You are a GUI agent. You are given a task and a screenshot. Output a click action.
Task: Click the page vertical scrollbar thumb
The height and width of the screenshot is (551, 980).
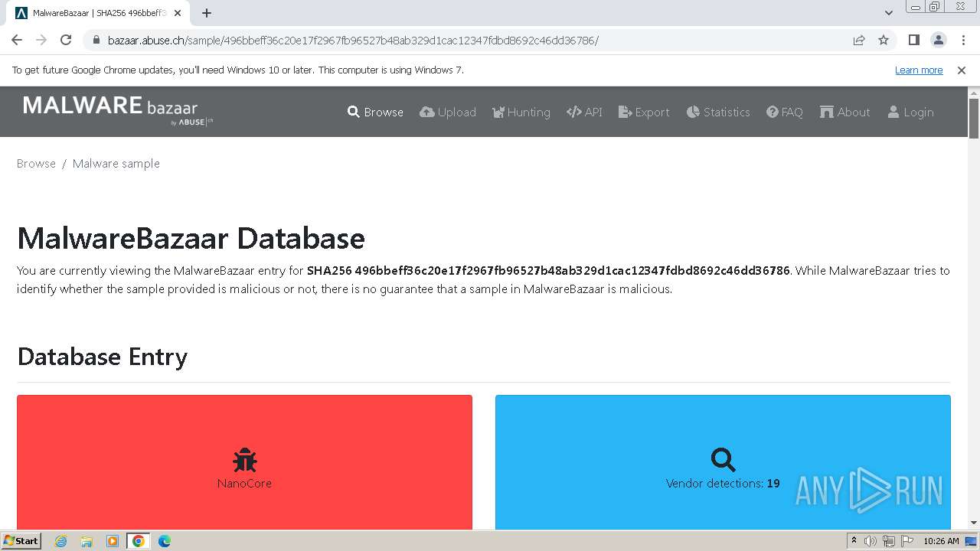[974, 119]
